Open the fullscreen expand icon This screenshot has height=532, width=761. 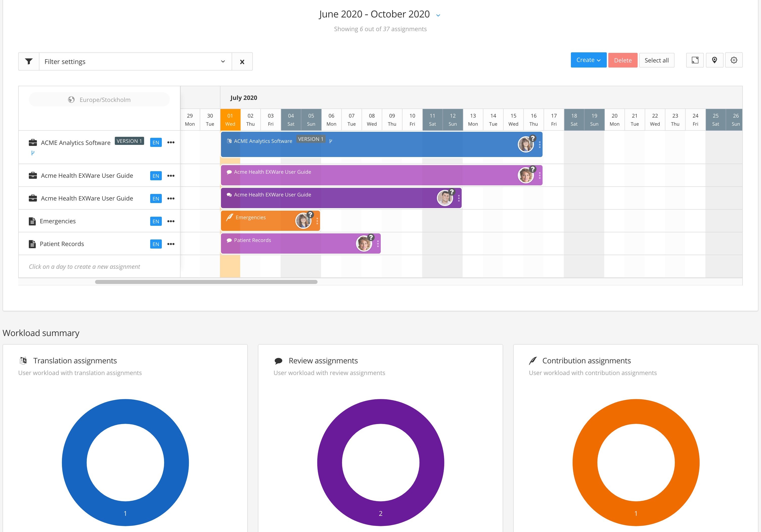click(695, 60)
